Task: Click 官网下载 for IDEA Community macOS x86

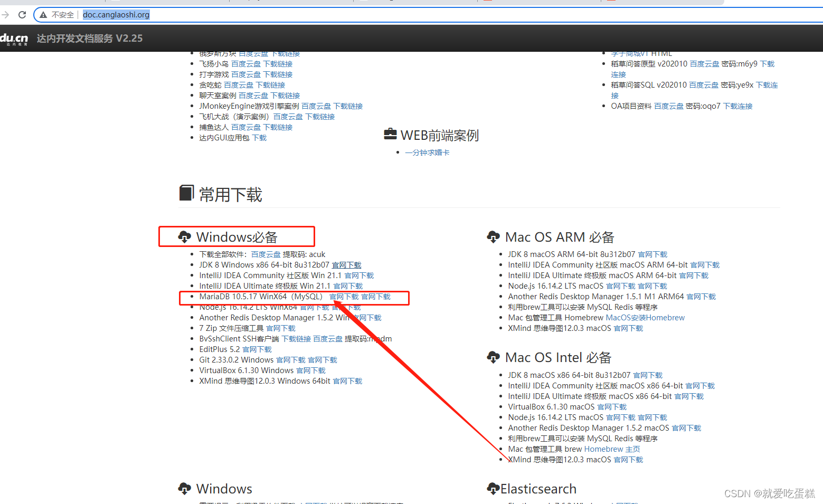Action: [700, 386]
